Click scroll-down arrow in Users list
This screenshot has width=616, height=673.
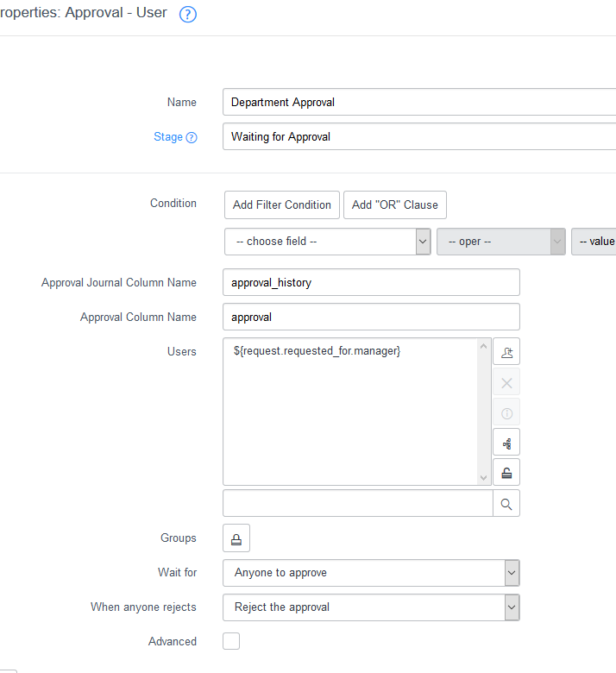click(484, 478)
